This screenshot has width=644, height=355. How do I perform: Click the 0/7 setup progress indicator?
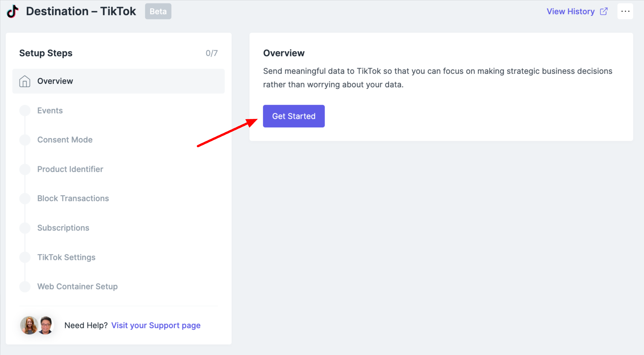coord(211,53)
